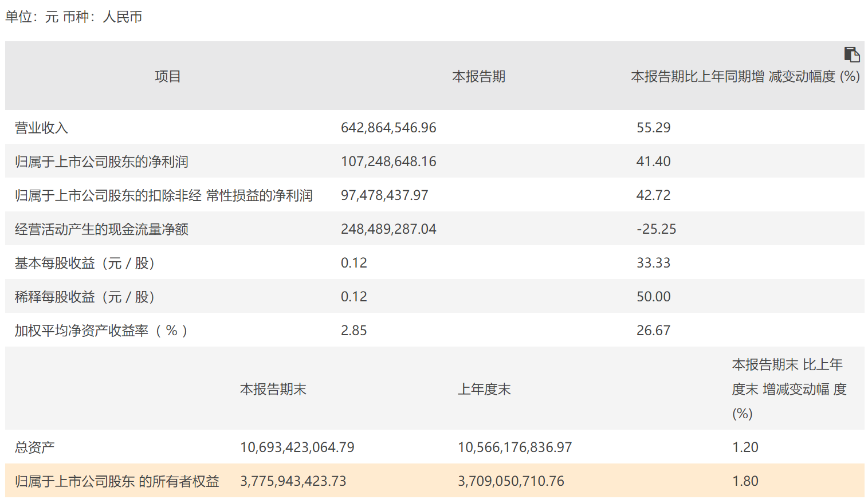This screenshot has width=868, height=503.
Task: Click ROE change value 26.67
Action: (654, 330)
